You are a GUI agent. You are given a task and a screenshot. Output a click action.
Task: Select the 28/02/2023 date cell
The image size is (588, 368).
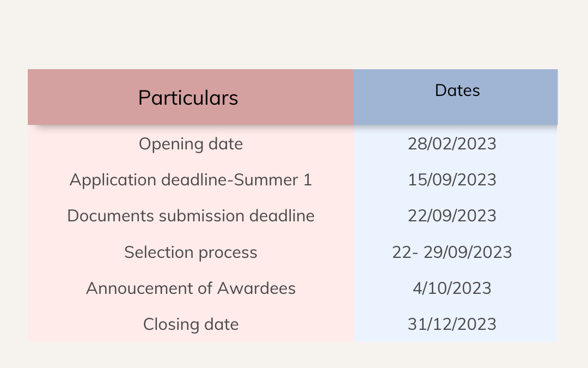point(452,144)
